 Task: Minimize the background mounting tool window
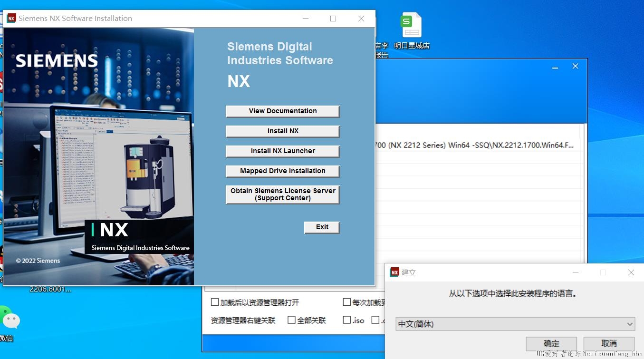555,67
